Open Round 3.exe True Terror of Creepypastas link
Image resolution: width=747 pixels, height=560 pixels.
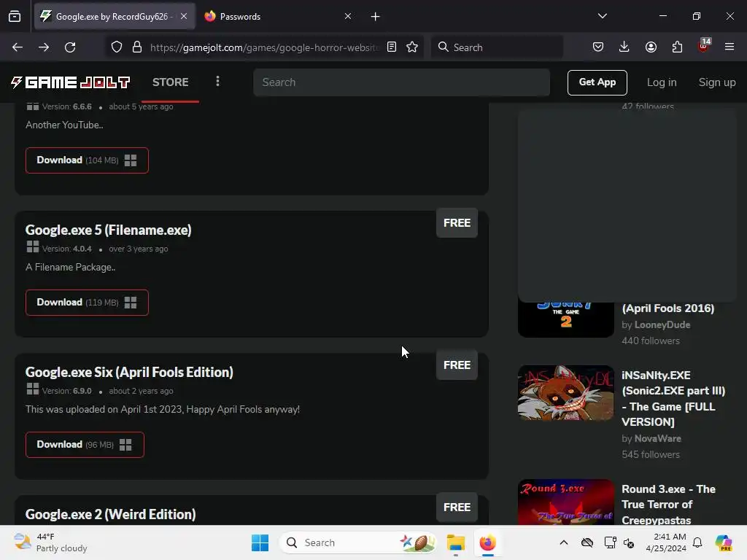[668, 505]
